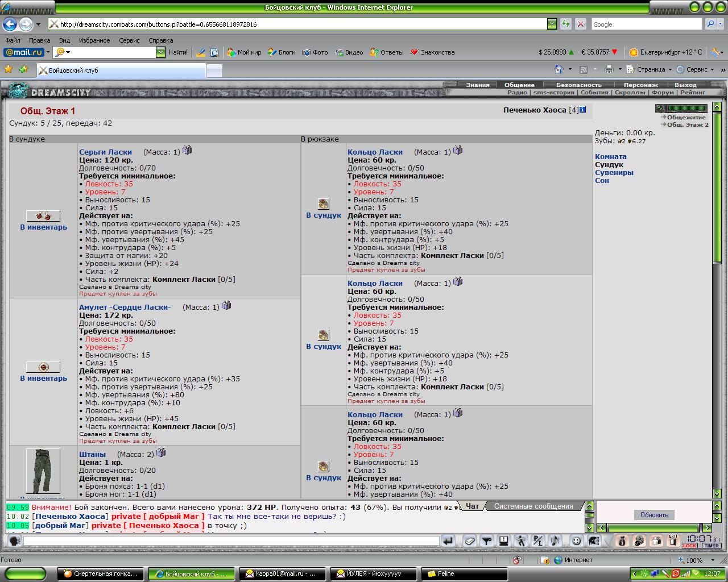Image resolution: width=728 pixels, height=582 pixels.
Task: Open the Страница command bar dropdown
Action: pyautogui.click(x=649, y=69)
